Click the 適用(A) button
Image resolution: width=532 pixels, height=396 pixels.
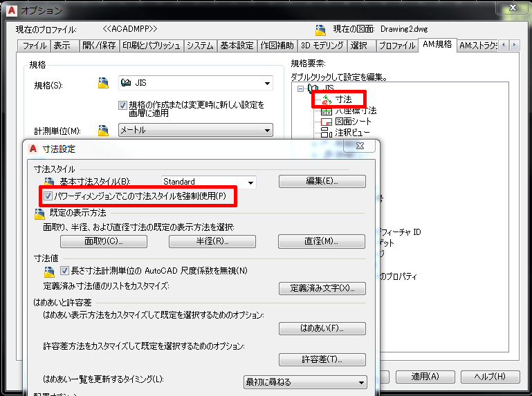coord(425,377)
